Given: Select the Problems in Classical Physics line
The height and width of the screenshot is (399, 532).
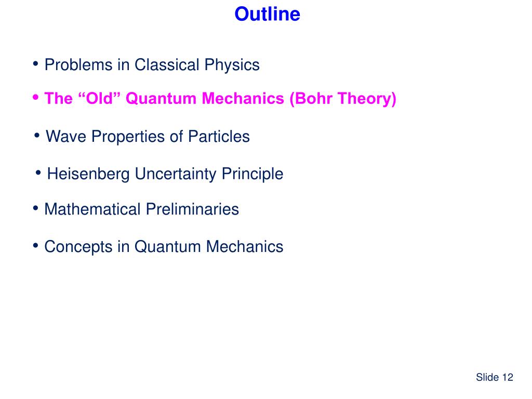Looking at the screenshot, I should pyautogui.click(x=152, y=65).
